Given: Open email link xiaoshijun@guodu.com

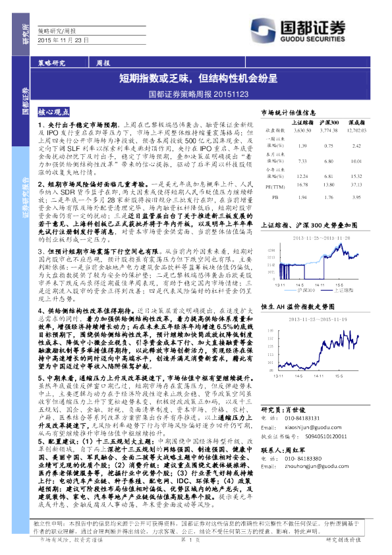Looking at the screenshot, I should 313,428.
